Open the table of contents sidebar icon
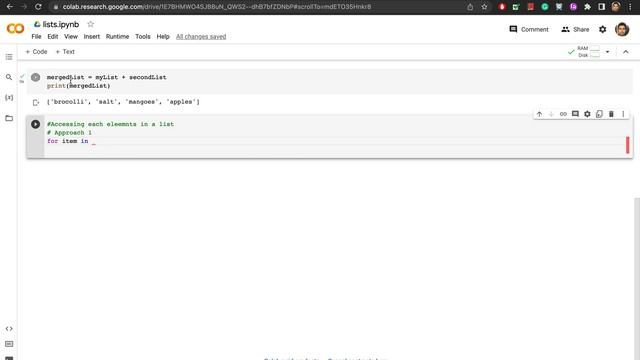 (9, 57)
